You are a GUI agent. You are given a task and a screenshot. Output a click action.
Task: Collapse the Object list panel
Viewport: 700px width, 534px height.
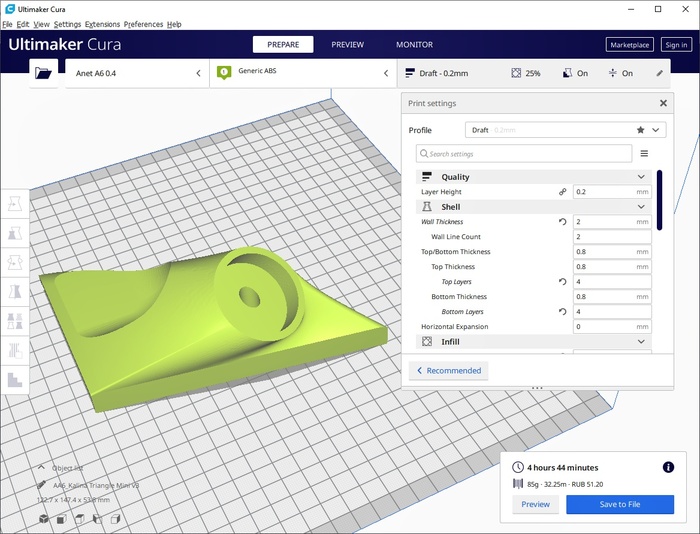tap(43, 467)
